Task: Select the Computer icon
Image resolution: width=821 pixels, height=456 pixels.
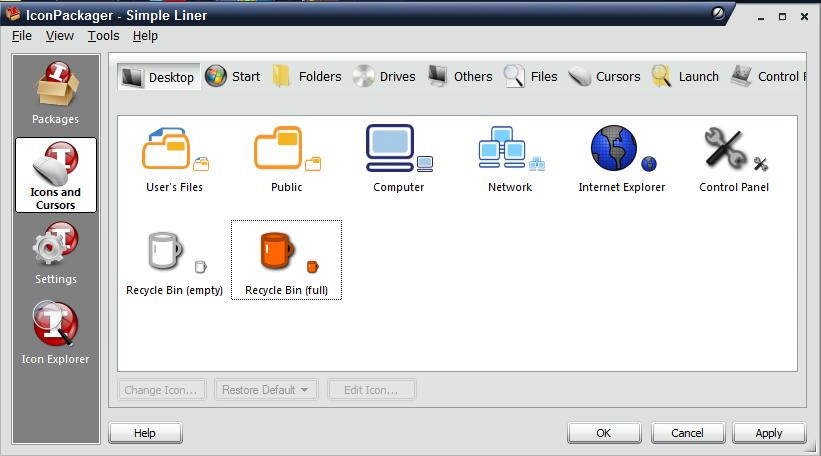Action: pos(390,148)
